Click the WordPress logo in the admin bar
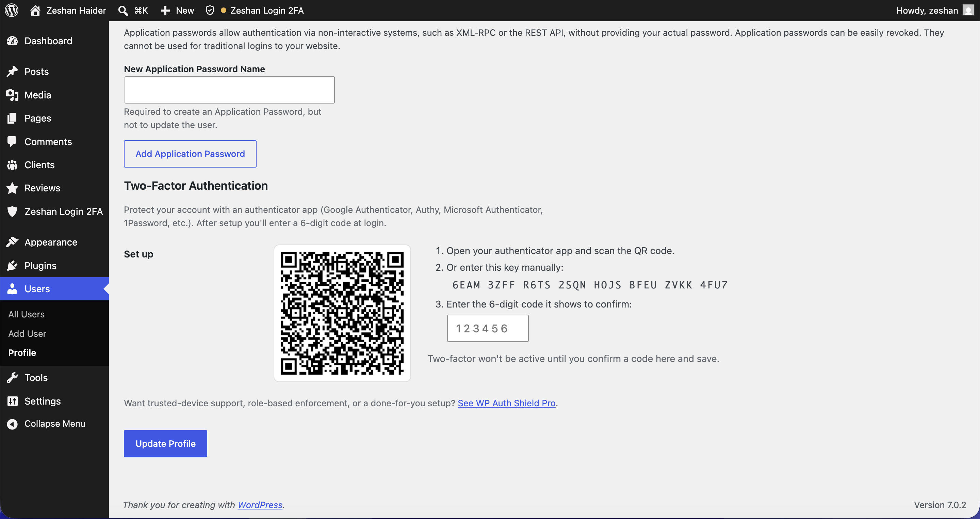The image size is (980, 519). coord(12,10)
